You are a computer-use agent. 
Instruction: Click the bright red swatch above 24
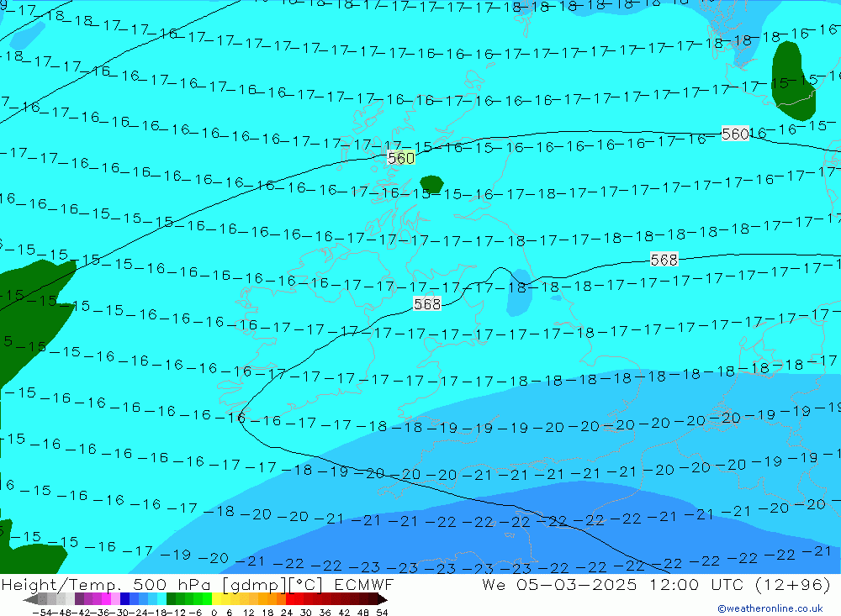tap(290, 599)
